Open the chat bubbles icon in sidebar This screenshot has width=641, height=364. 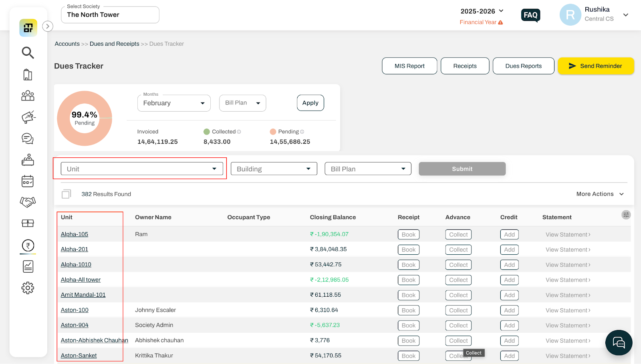pyautogui.click(x=28, y=139)
